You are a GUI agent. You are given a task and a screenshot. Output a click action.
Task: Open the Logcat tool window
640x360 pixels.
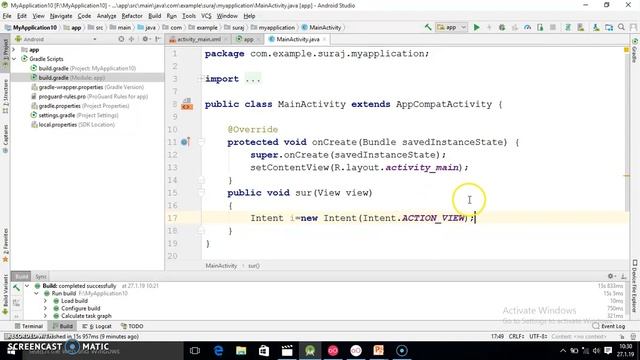tap(97, 326)
